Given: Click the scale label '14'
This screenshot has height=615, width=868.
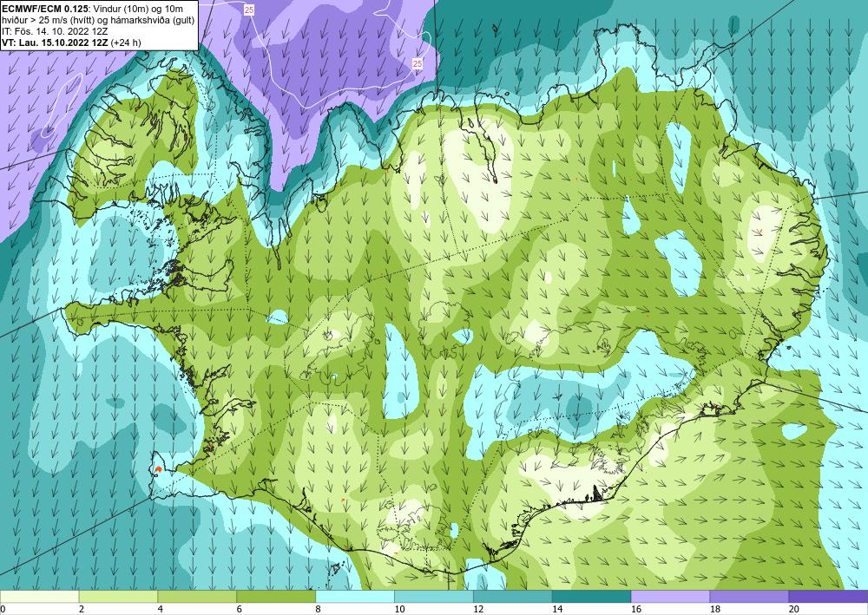Looking at the screenshot, I should (x=557, y=610).
